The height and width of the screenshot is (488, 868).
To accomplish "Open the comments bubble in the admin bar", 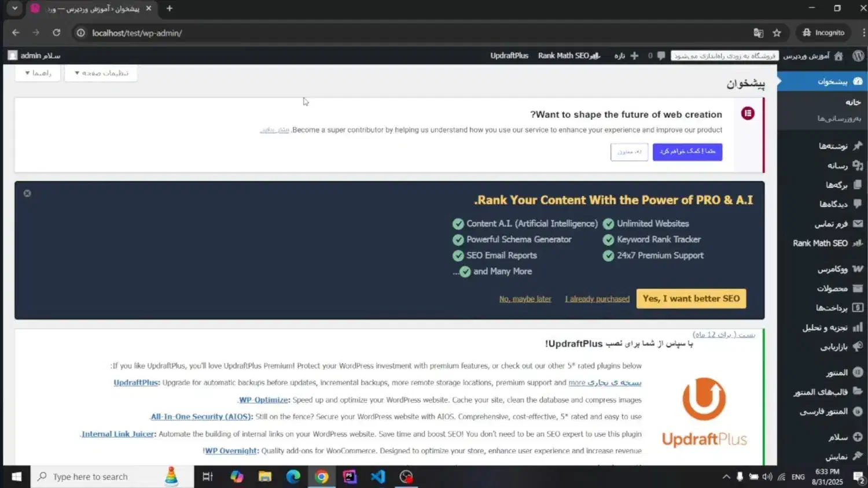I will click(661, 56).
